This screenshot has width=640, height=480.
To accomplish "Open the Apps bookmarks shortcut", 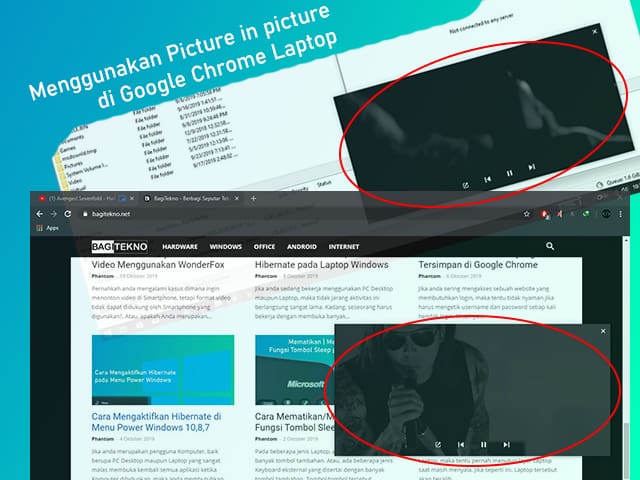I will point(47,228).
